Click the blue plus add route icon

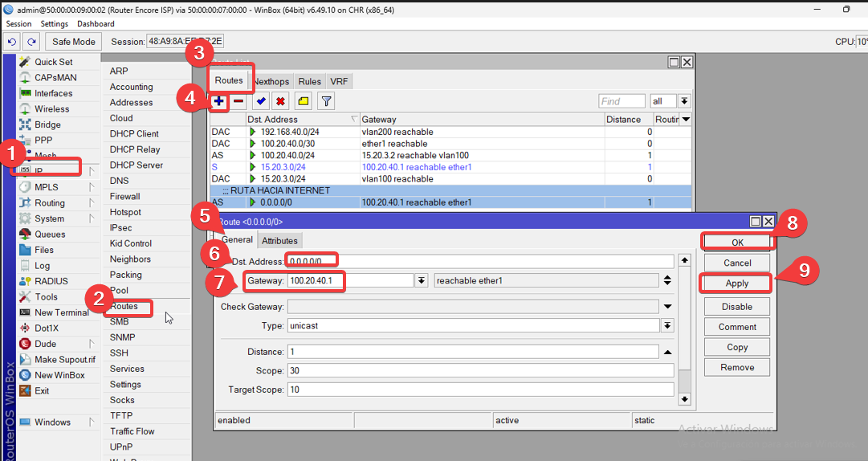[x=218, y=101]
